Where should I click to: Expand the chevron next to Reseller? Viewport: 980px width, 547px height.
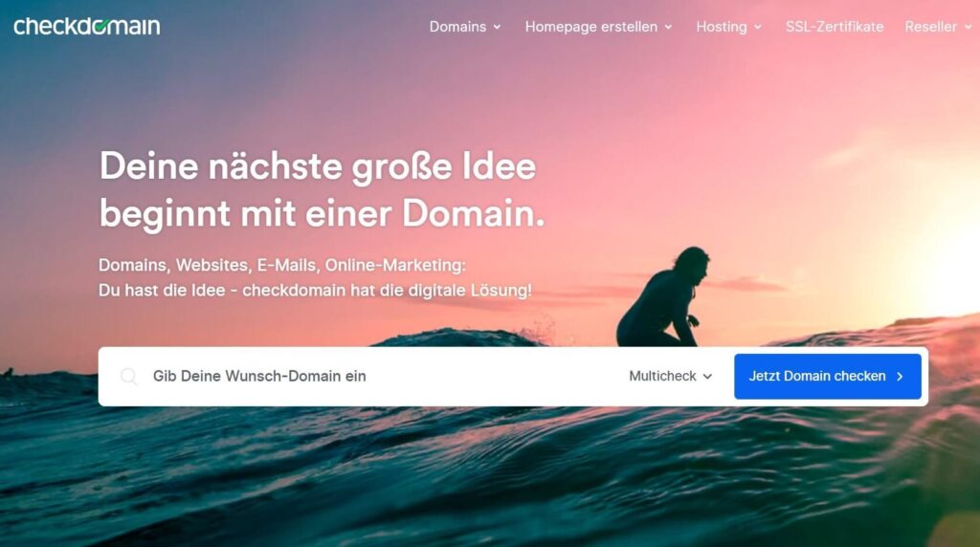(969, 28)
